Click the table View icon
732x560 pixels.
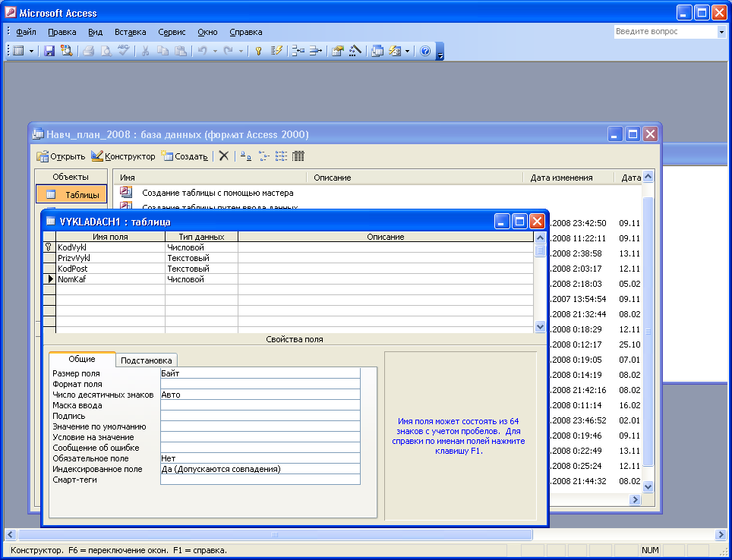tap(18, 51)
